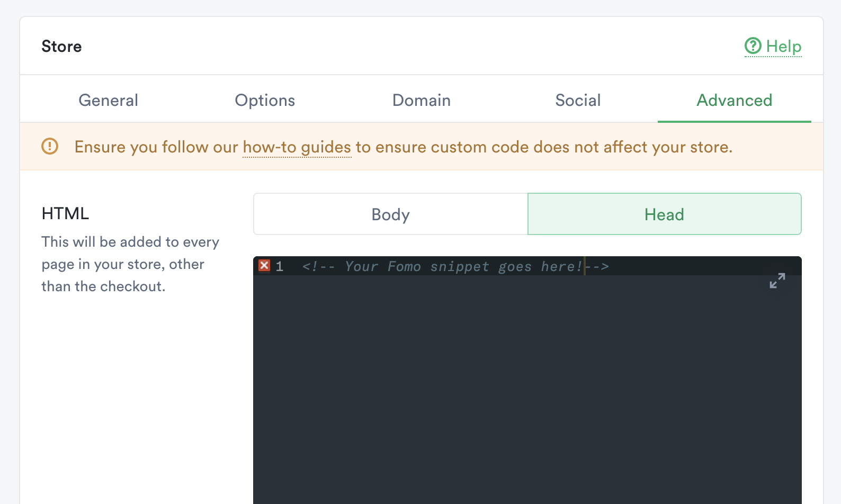Click inside the Fomo snippet code line

[x=455, y=266]
